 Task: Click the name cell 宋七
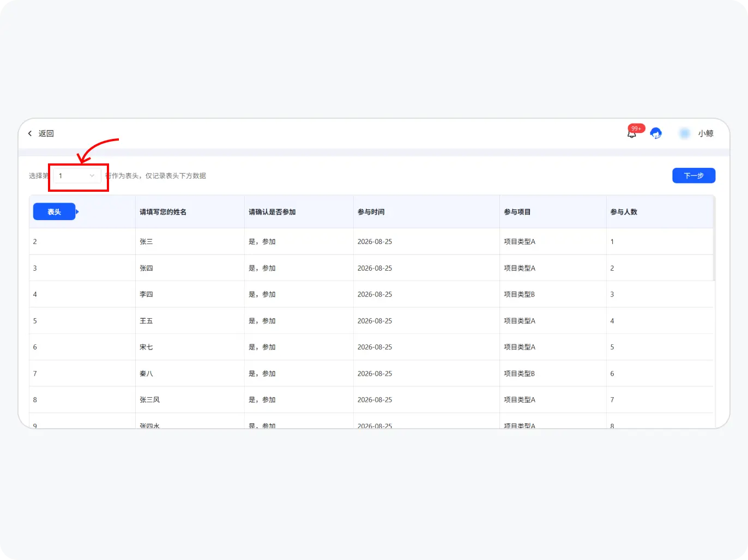146,347
